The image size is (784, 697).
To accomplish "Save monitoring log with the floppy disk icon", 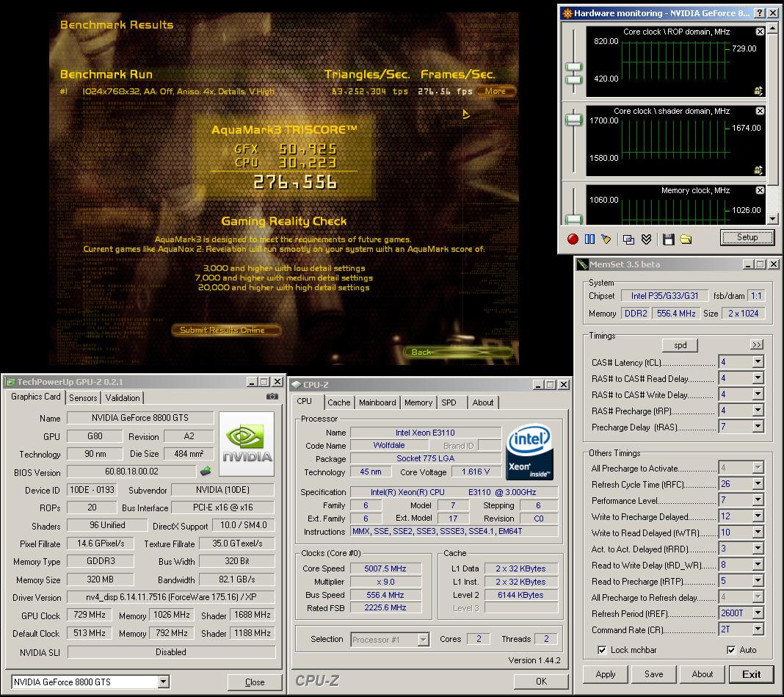I will (669, 239).
